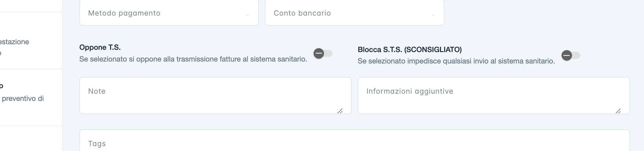Click the Tags placeholder text
The width and height of the screenshot is (644, 151).
pos(97,144)
